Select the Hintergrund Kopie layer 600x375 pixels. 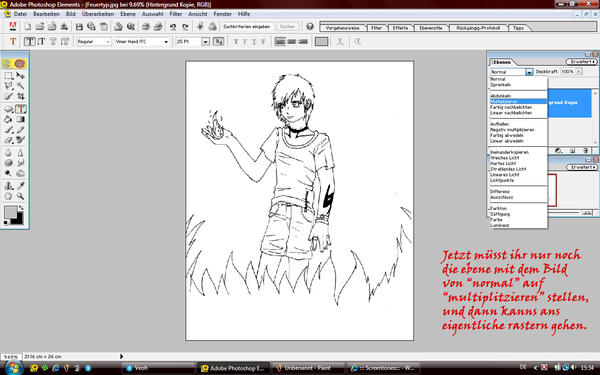(570, 103)
